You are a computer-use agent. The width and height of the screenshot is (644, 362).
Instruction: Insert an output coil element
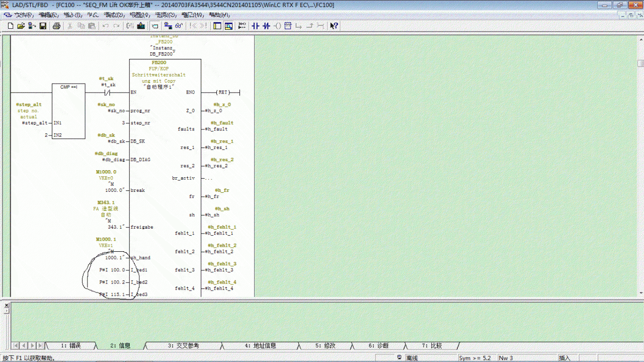[x=277, y=26]
